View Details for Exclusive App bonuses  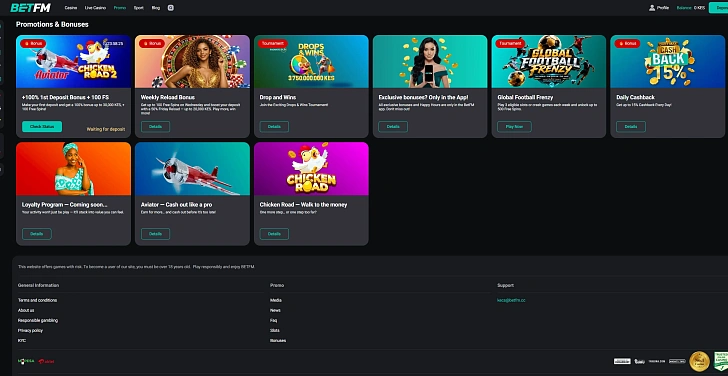pos(393,126)
